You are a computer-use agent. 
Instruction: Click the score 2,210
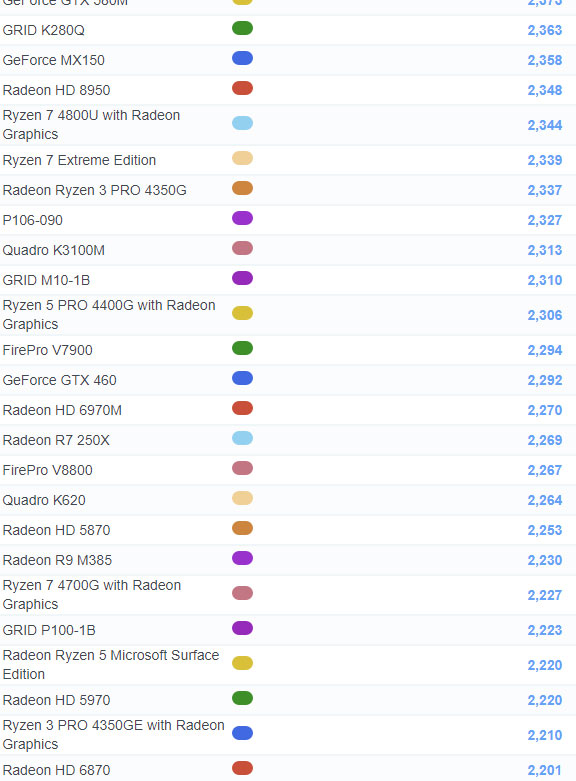point(545,735)
